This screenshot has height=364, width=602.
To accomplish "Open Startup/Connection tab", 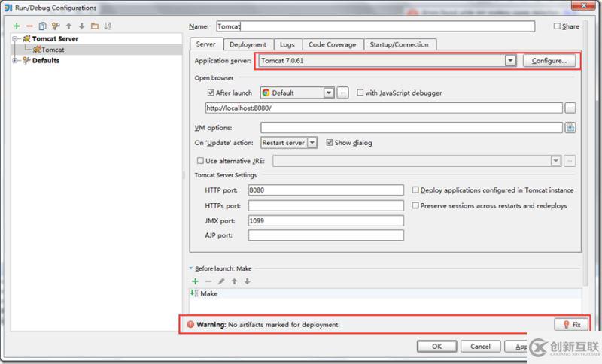I will point(400,44).
